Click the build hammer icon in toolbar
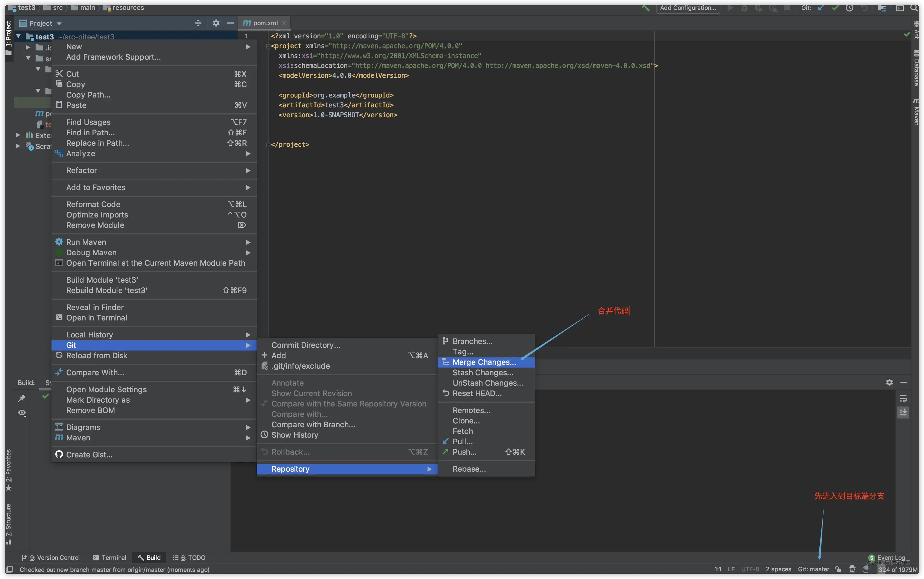The image size is (924, 579). pos(645,8)
